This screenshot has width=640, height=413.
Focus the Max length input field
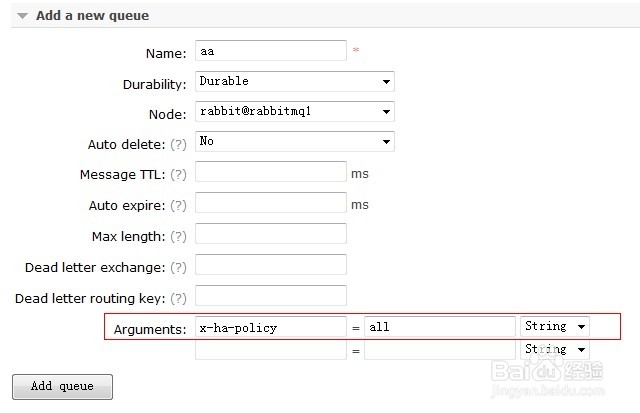tap(270, 234)
